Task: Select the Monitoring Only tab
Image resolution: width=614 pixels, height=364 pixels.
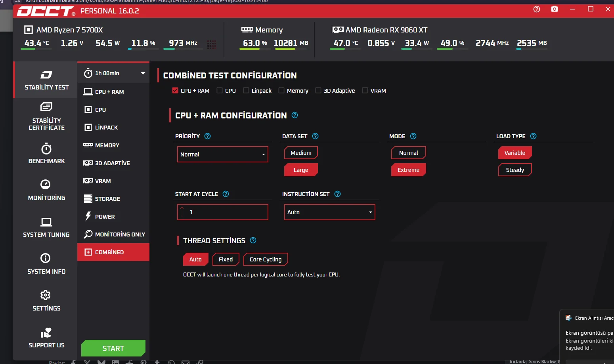Action: [x=113, y=234]
